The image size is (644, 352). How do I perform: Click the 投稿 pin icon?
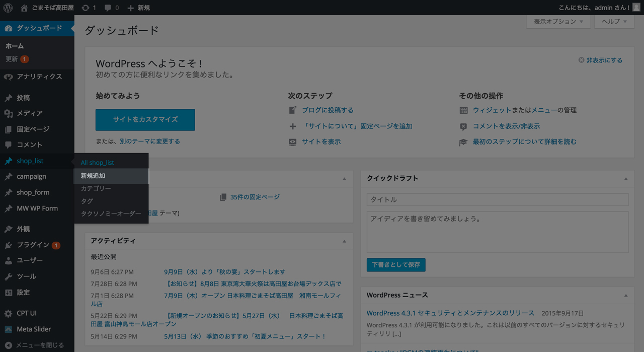(8, 98)
